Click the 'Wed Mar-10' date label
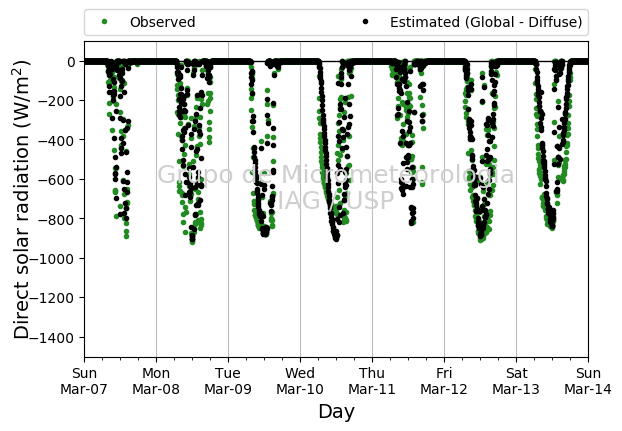 click(x=300, y=381)
